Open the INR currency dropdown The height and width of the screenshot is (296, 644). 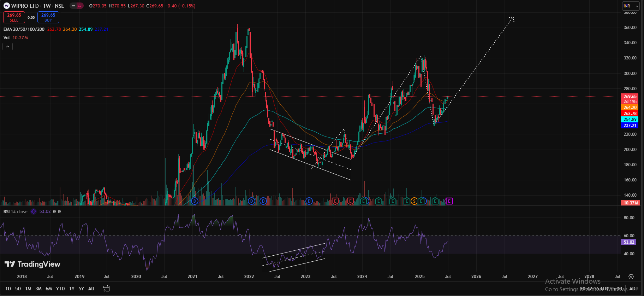pos(631,6)
